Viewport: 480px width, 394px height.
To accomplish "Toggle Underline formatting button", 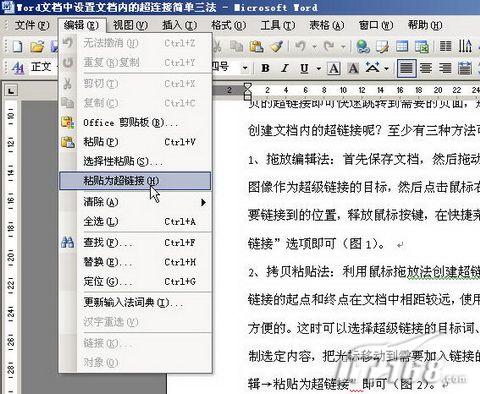I will pyautogui.click(x=304, y=68).
